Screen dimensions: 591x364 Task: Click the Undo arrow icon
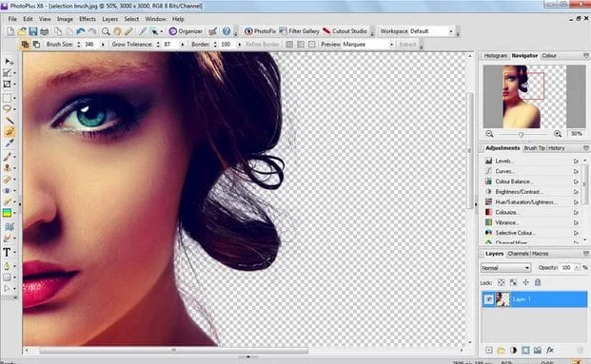pyautogui.click(x=80, y=31)
